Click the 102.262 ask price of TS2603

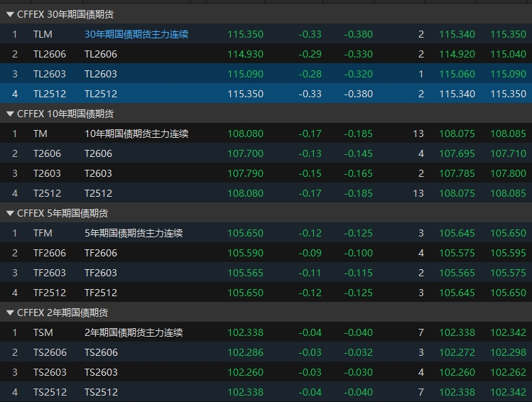pyautogui.click(x=508, y=372)
